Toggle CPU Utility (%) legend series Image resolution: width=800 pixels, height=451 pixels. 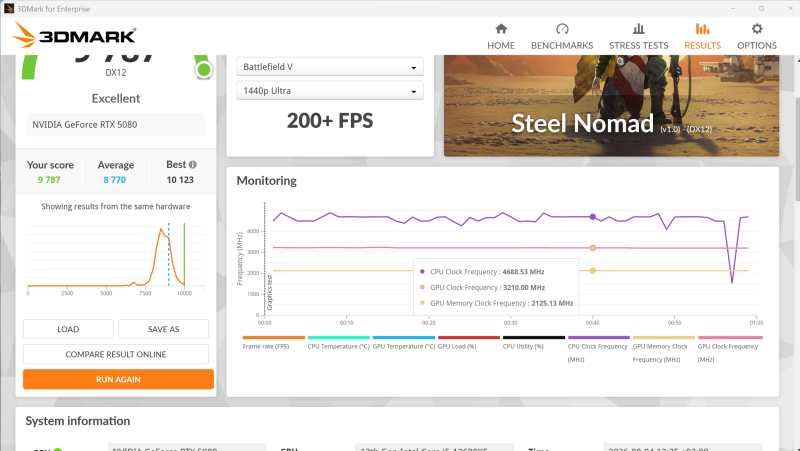point(534,343)
